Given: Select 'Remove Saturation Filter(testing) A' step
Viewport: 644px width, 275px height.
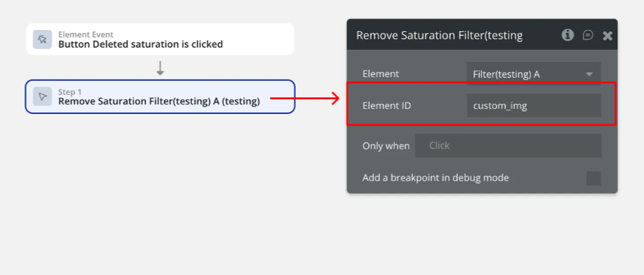Looking at the screenshot, I should point(159,101).
